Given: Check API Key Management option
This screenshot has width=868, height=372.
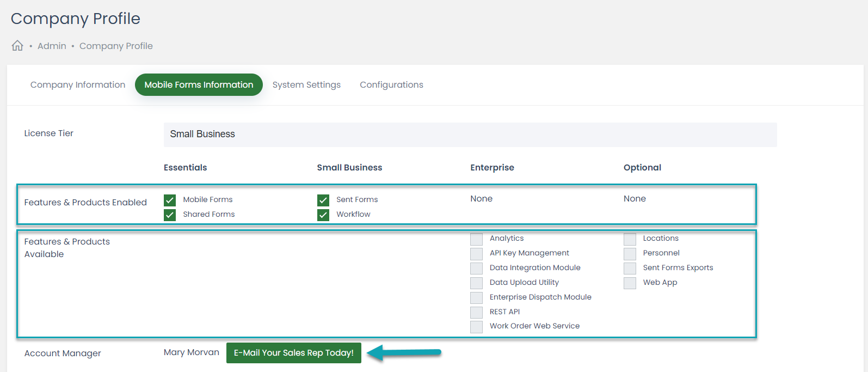Looking at the screenshot, I should click(x=476, y=254).
